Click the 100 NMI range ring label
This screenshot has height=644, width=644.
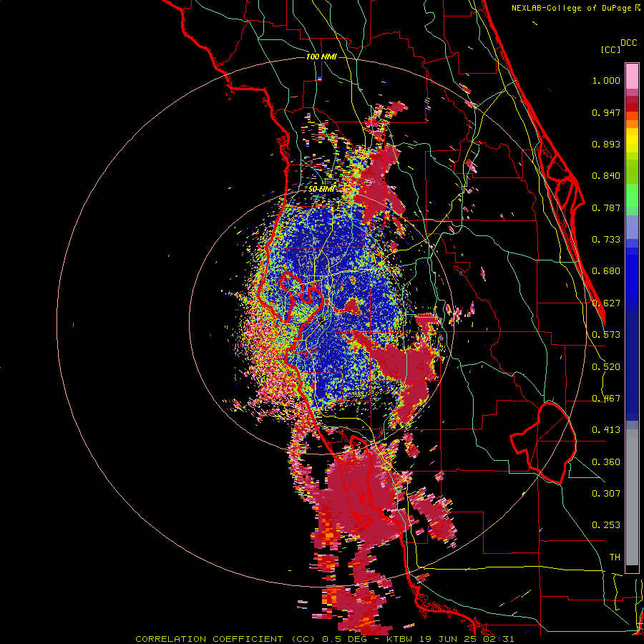click(321, 57)
